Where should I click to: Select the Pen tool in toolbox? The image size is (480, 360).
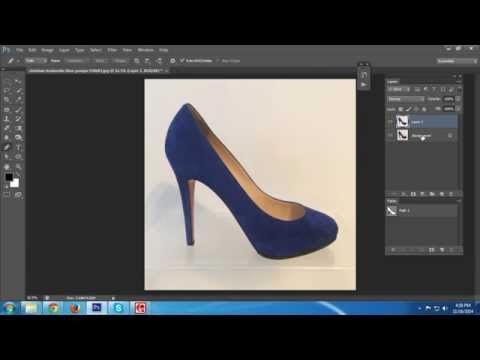(7, 147)
